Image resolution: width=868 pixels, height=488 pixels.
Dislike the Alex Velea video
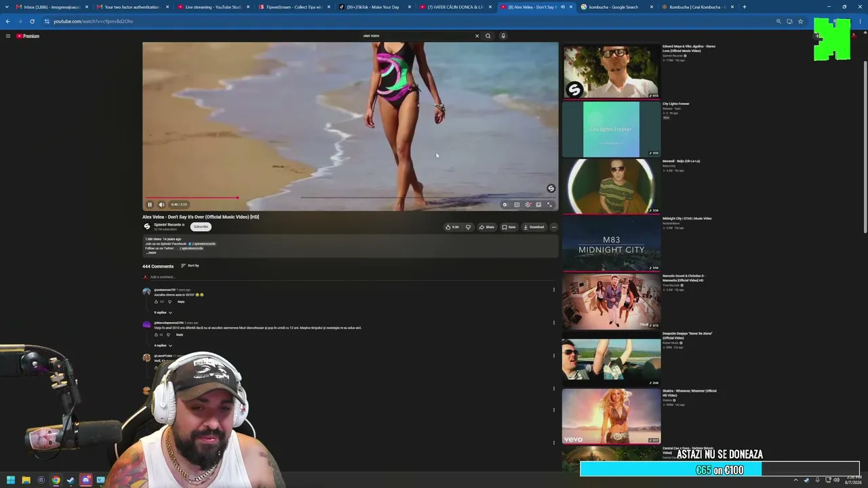(468, 227)
